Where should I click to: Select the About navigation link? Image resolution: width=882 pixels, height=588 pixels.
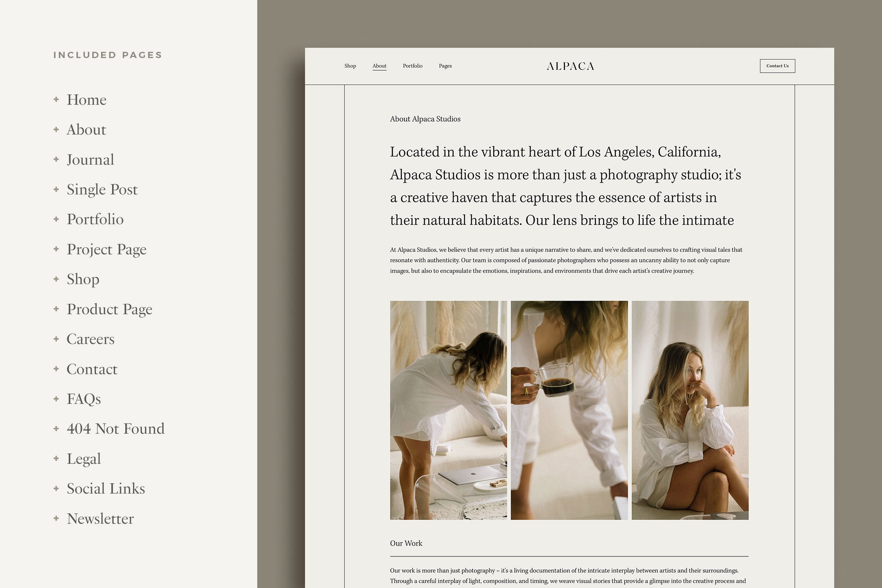[379, 66]
